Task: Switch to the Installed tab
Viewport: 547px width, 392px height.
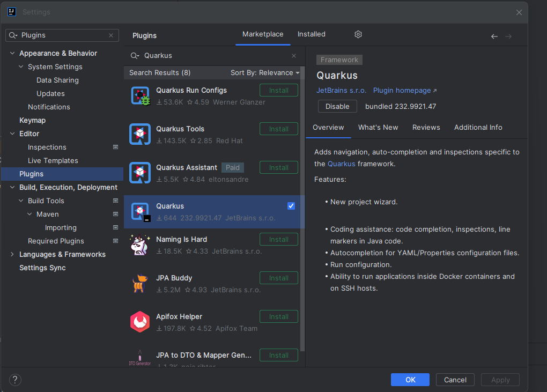Action: 312,34
